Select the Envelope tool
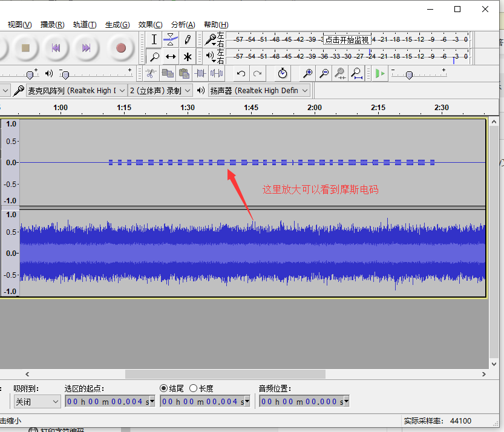 click(x=171, y=39)
